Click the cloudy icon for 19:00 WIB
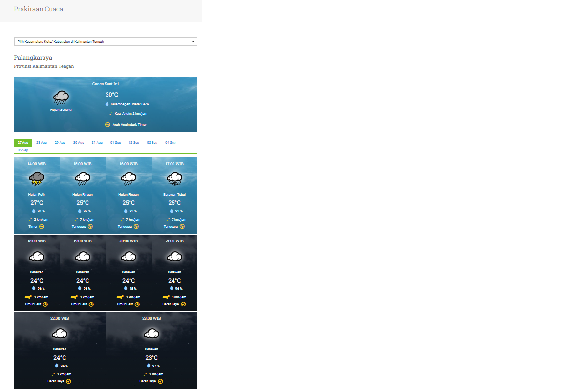The height and width of the screenshot is (392, 563). tap(83, 256)
